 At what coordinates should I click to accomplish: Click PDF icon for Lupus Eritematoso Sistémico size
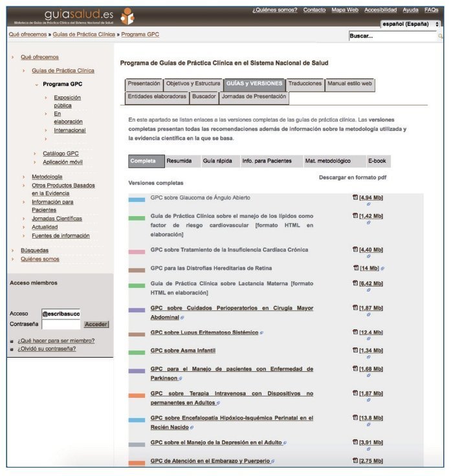(x=355, y=332)
